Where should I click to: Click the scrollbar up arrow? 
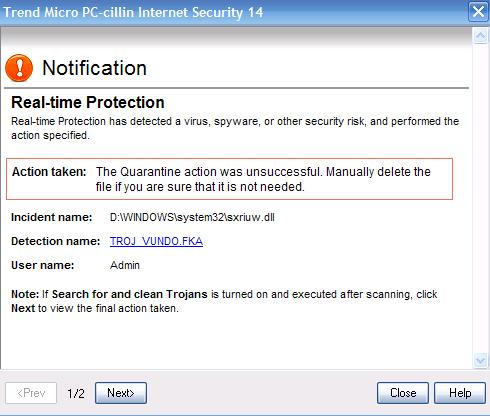(480, 36)
